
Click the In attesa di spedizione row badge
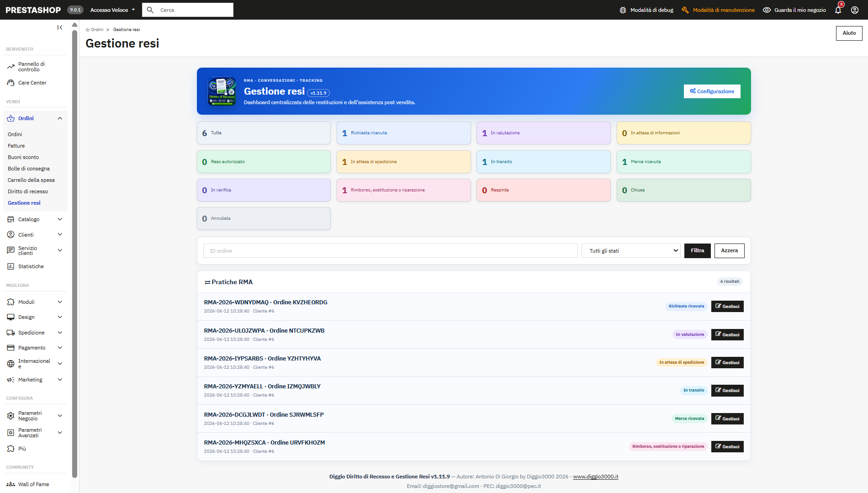[682, 363]
